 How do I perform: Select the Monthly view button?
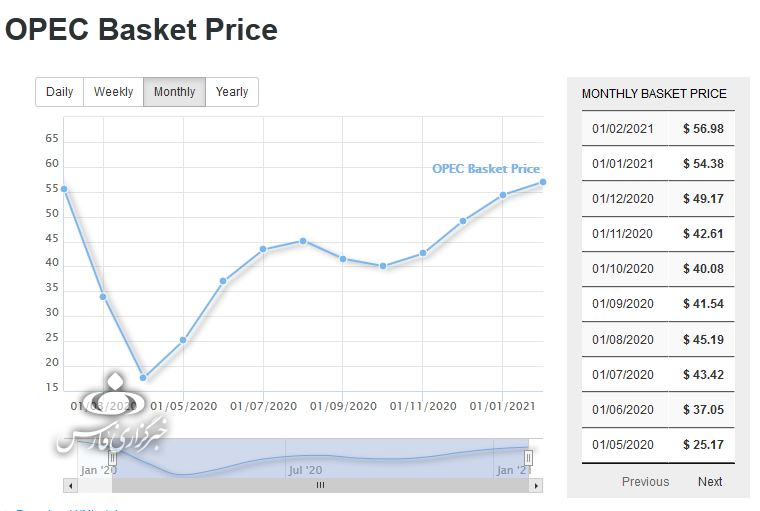click(x=175, y=92)
